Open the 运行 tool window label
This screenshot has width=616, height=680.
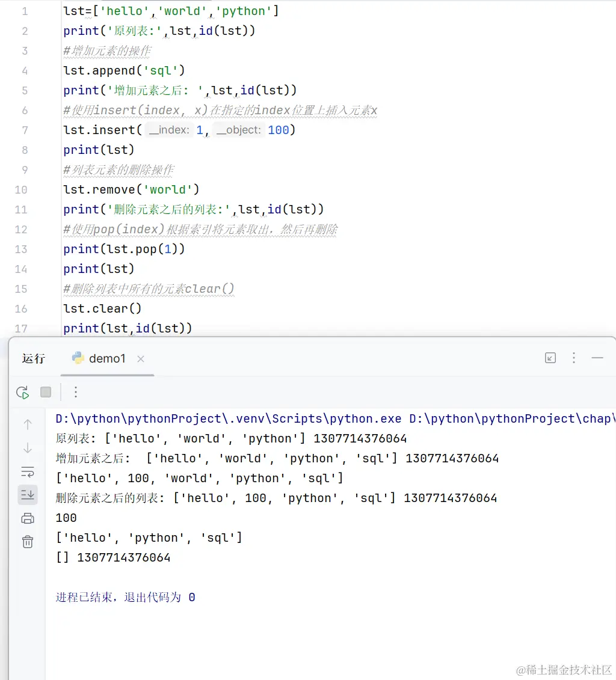coord(34,359)
